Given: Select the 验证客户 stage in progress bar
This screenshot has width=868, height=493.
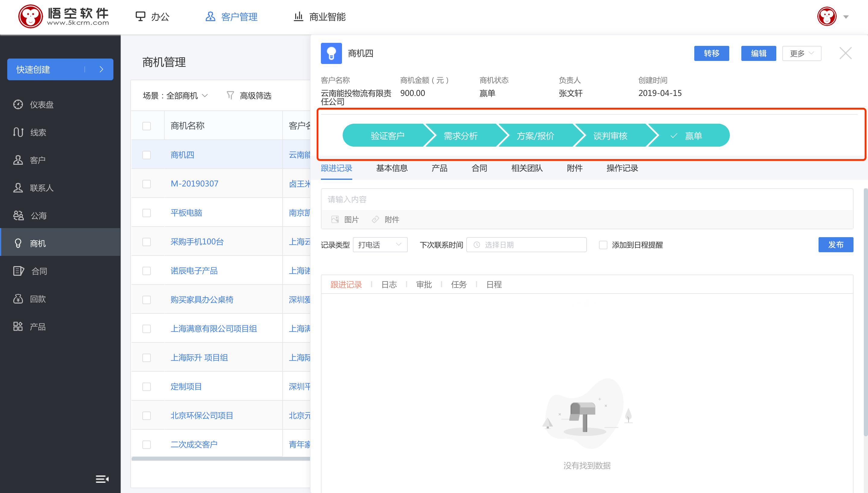Looking at the screenshot, I should tap(388, 135).
